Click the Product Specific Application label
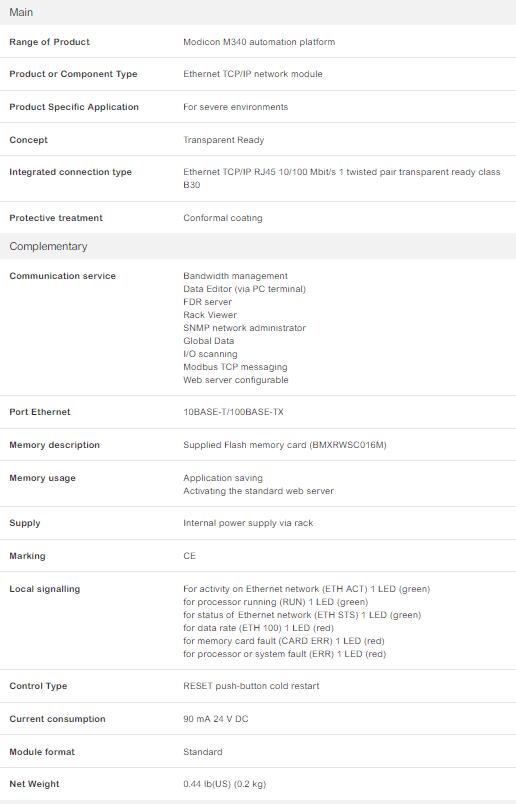The image size is (516, 804). pyautogui.click(x=74, y=107)
